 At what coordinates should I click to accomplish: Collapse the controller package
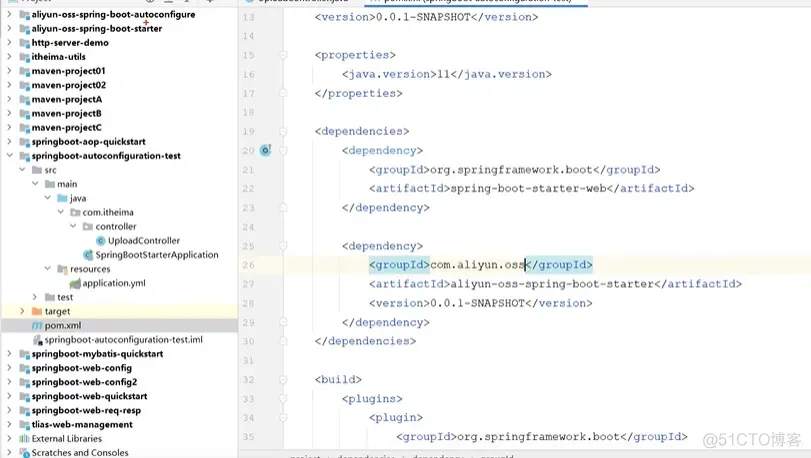(73, 227)
